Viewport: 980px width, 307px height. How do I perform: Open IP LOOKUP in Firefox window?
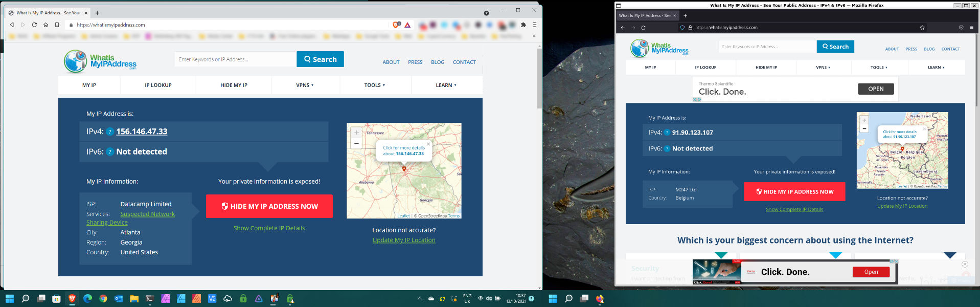(x=705, y=68)
